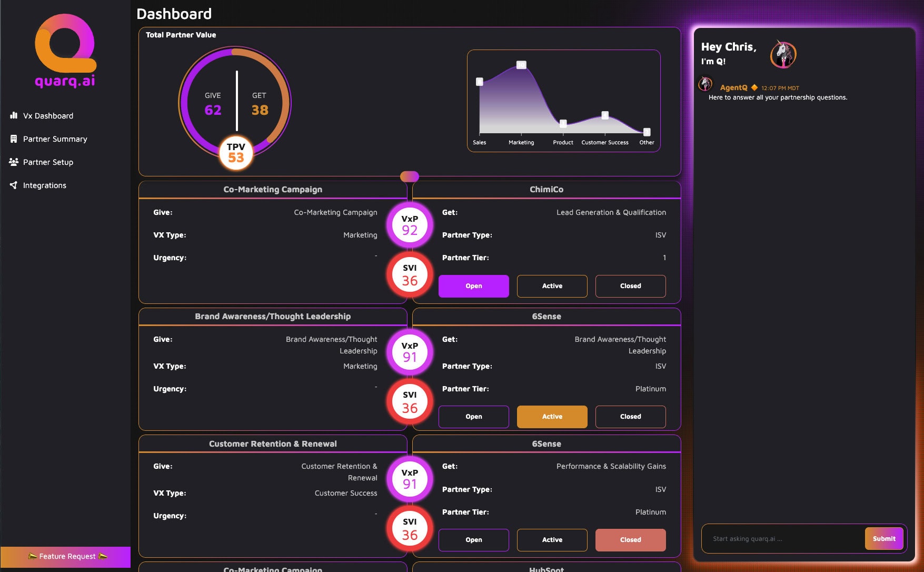Select the Marketing point on the chart
Image resolution: width=924 pixels, height=572 pixels.
[x=521, y=65]
